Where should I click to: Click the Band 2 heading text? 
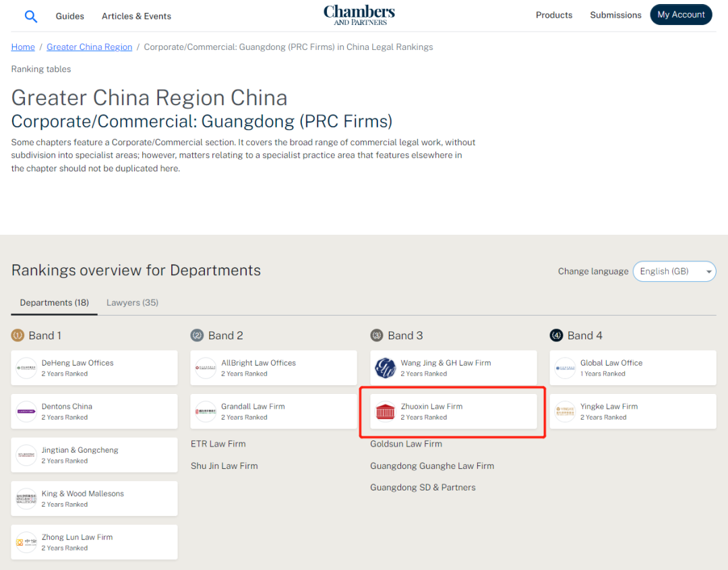tap(226, 335)
